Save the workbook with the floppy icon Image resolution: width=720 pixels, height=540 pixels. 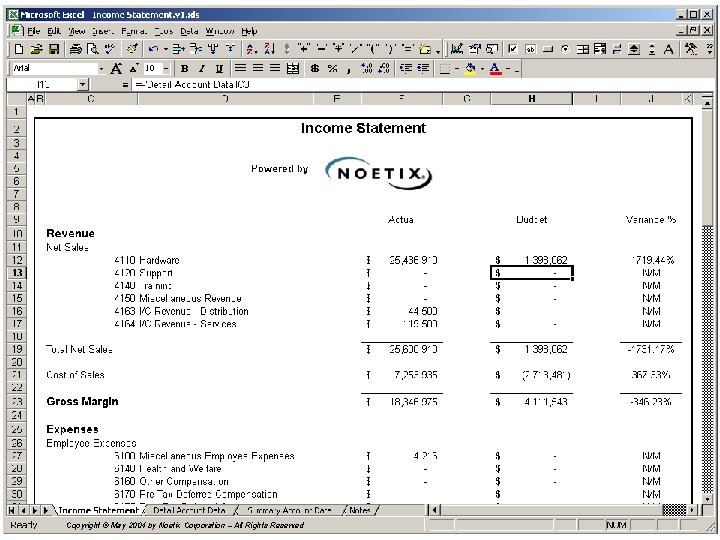(54, 49)
